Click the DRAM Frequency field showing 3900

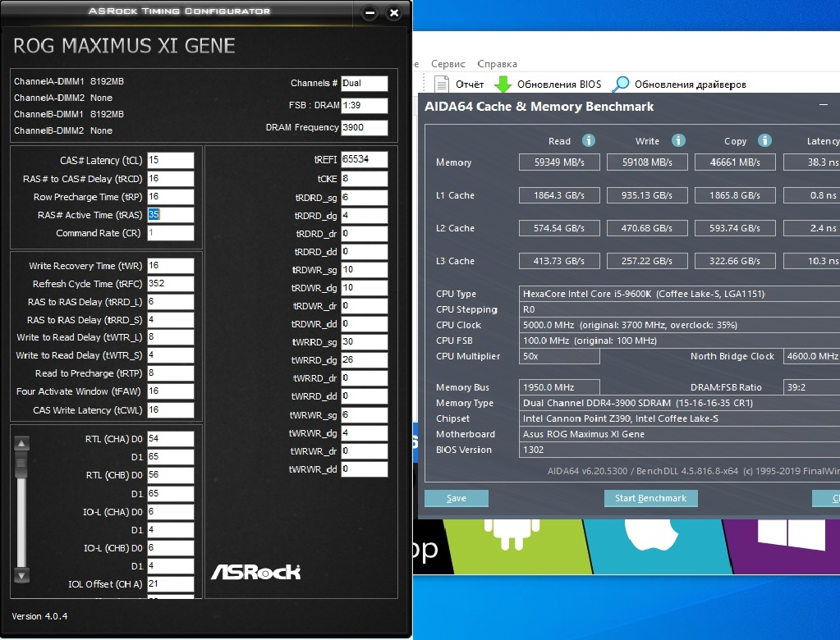click(365, 127)
